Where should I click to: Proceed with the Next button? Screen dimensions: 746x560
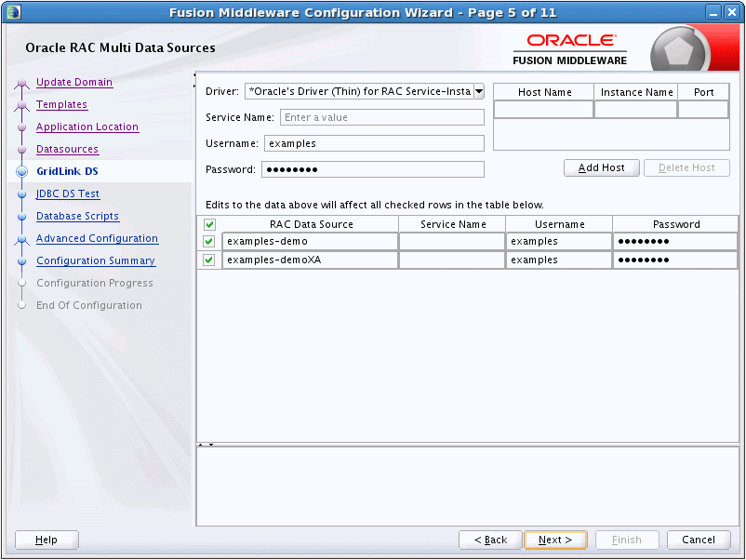point(555,540)
